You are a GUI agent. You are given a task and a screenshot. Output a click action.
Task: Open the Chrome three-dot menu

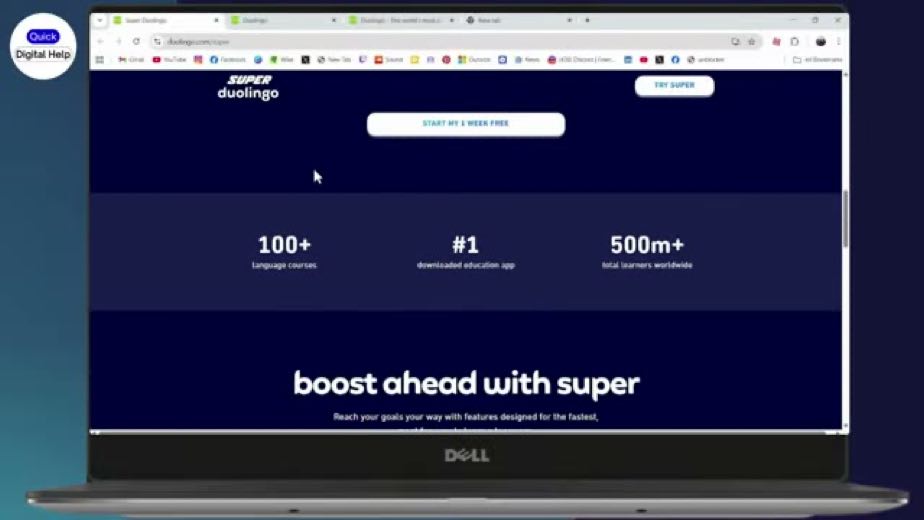pyautogui.click(x=839, y=42)
